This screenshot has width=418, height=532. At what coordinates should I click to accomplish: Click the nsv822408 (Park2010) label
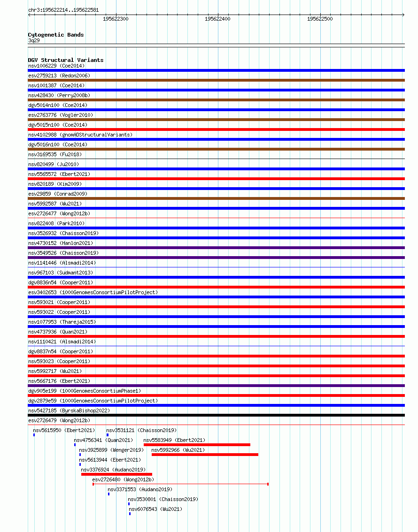(56, 223)
